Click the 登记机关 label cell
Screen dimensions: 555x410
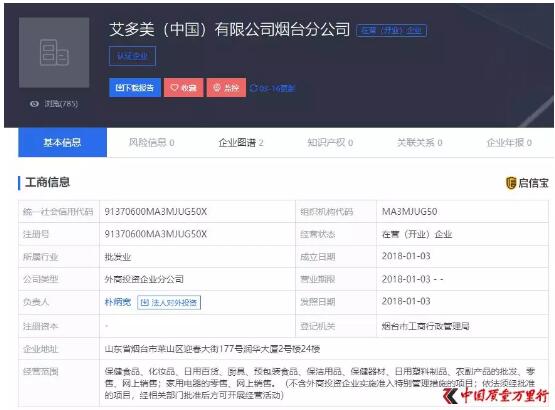336,326
